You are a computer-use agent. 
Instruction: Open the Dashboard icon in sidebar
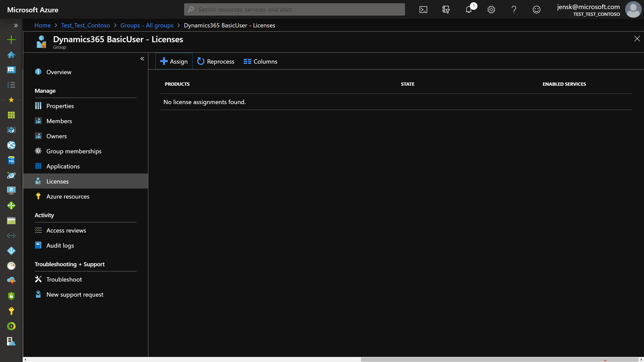[x=11, y=70]
